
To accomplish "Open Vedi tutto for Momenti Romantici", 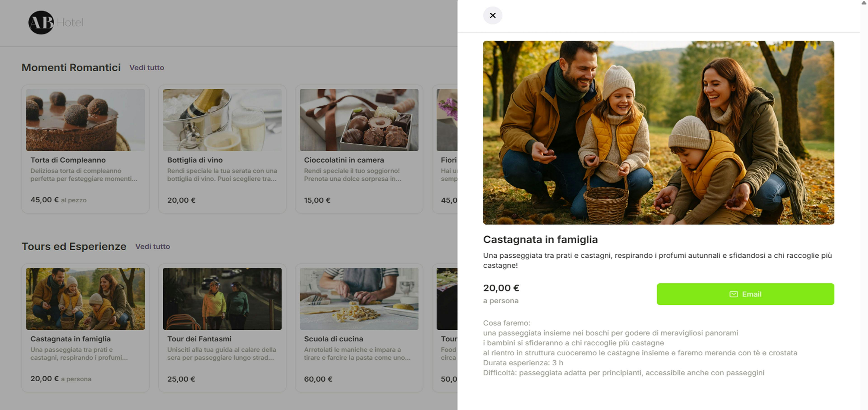I will (x=146, y=68).
